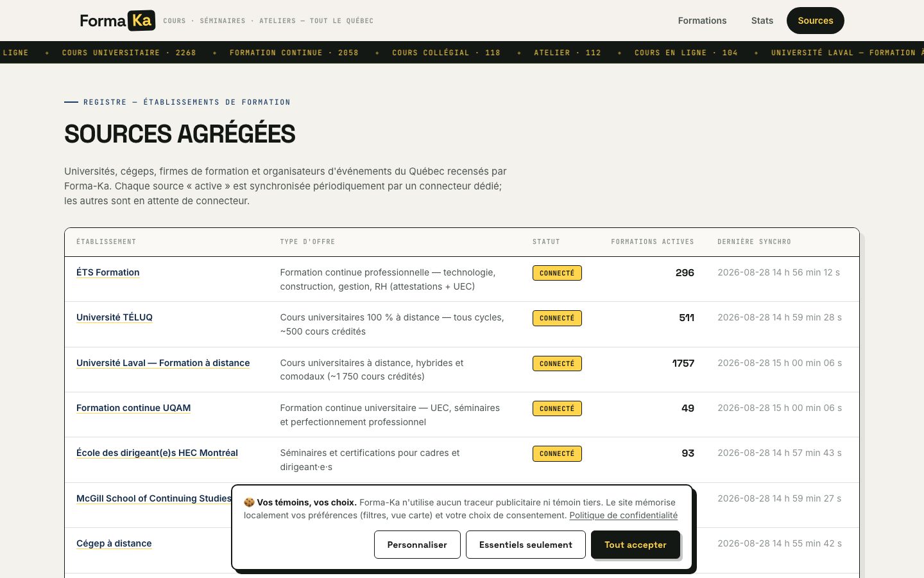Open the Formations nav item
924x578 pixels.
coord(702,21)
